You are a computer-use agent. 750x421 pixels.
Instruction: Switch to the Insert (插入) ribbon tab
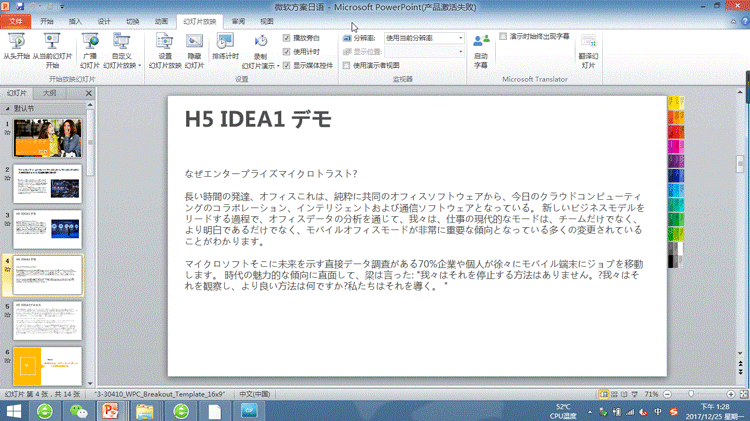75,22
